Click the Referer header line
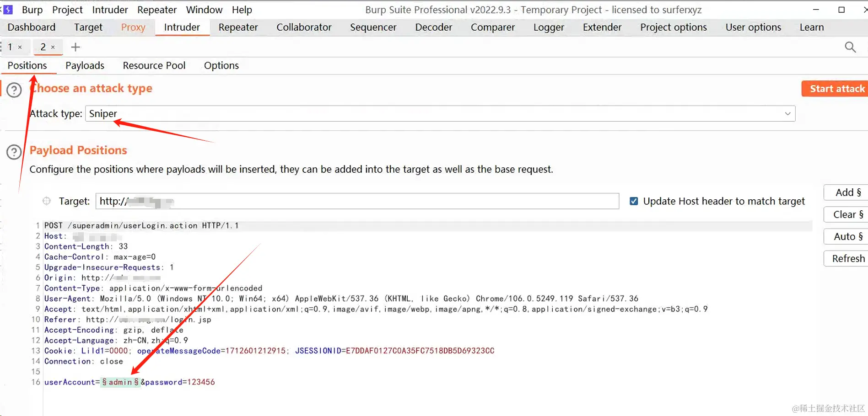This screenshot has width=868, height=416. point(128,320)
